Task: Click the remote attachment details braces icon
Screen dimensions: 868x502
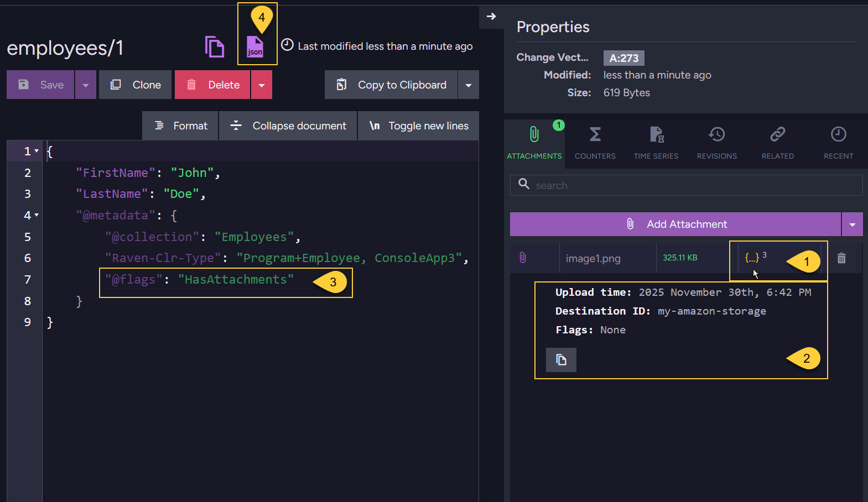Action: click(x=752, y=258)
